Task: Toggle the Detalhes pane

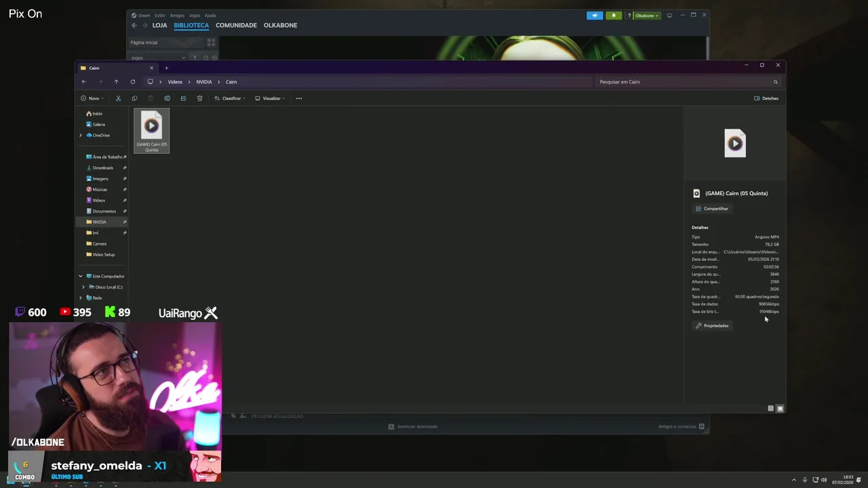Action: 766,98
